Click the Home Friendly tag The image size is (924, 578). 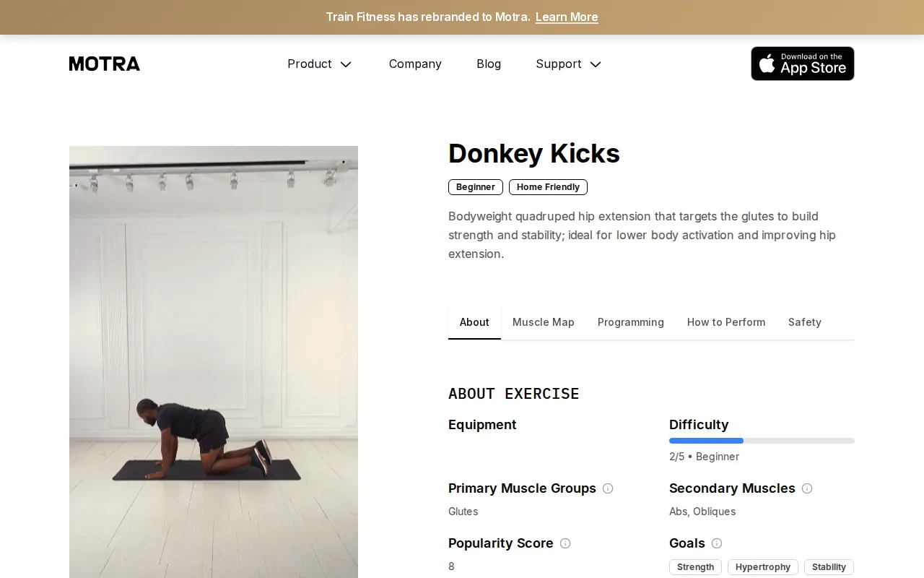(x=548, y=187)
